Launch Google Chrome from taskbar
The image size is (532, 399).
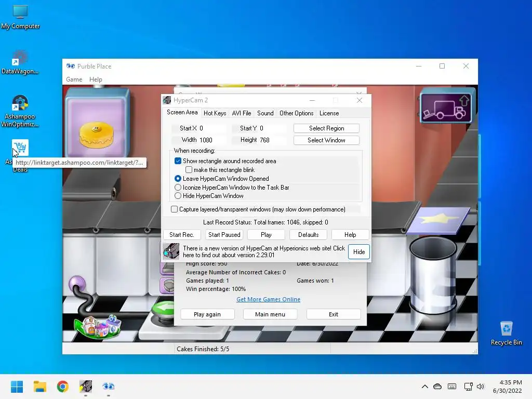point(63,387)
